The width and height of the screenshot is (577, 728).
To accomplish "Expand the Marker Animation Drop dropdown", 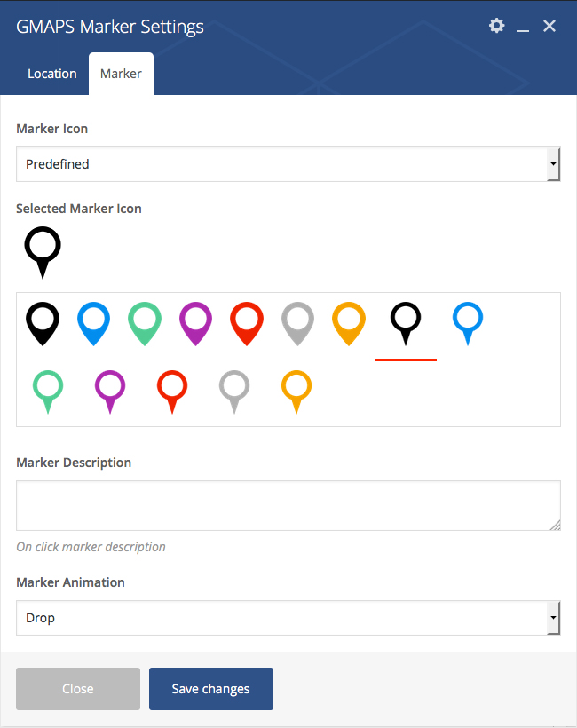I will [x=288, y=618].
